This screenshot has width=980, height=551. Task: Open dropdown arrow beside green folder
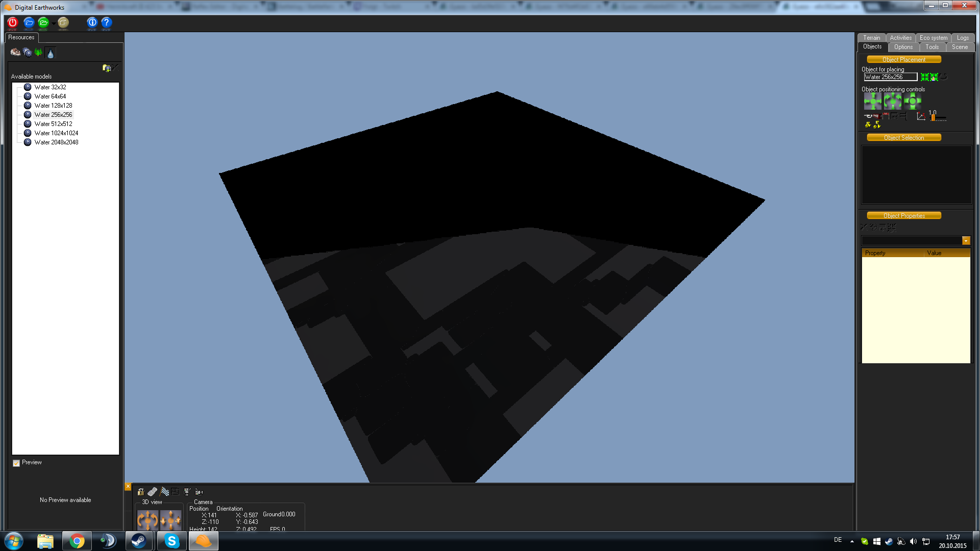pos(54,23)
